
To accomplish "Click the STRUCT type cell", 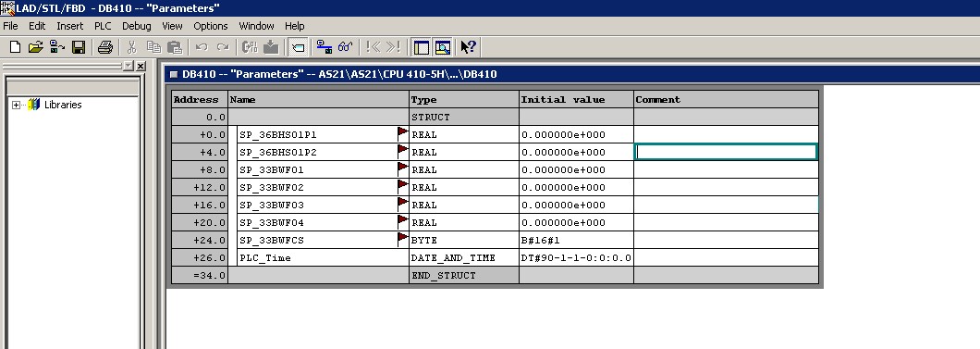I will point(464,117).
